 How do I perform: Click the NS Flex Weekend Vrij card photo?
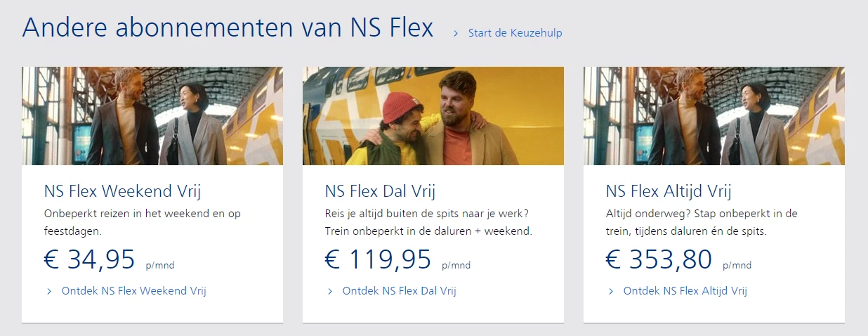coord(152,116)
